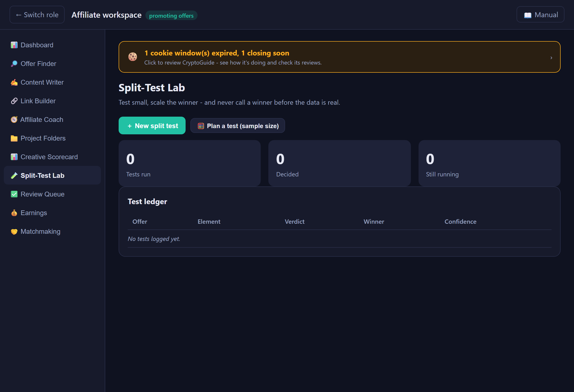Screen dimensions: 574x392
Task: Click the Offer column header
Action: (x=140, y=221)
